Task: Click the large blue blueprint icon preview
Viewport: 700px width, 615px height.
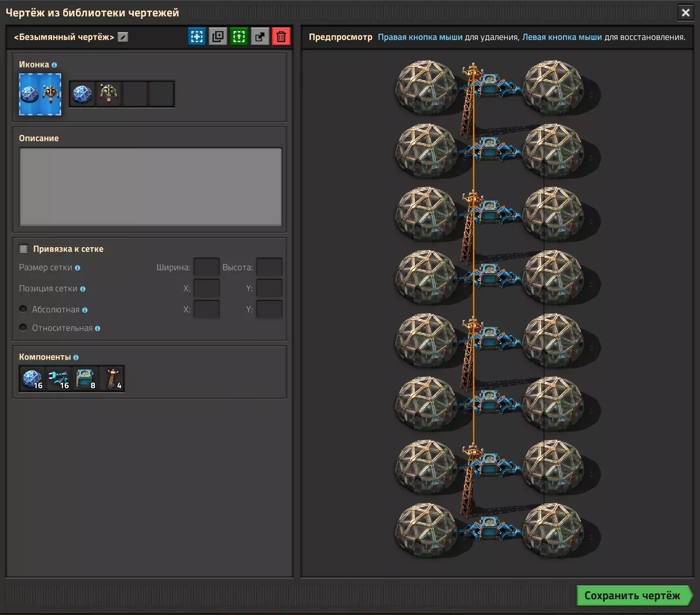Action: 40,94
